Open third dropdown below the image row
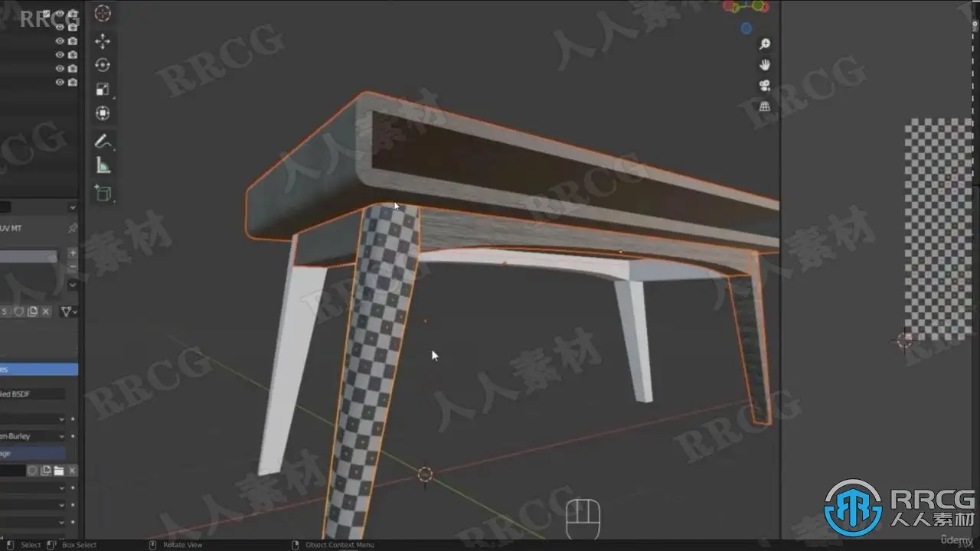Screen dimensions: 980x551 click(33, 522)
